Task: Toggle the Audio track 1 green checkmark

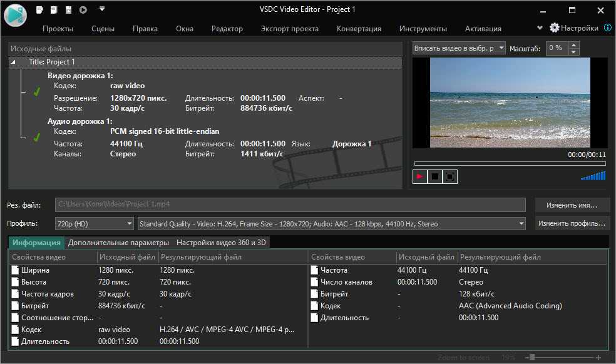Action: pos(37,137)
